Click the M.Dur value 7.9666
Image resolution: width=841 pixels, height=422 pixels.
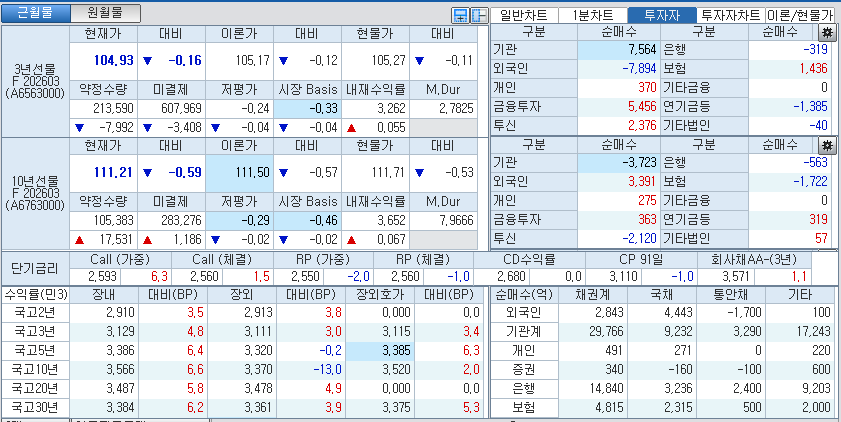tap(456, 220)
